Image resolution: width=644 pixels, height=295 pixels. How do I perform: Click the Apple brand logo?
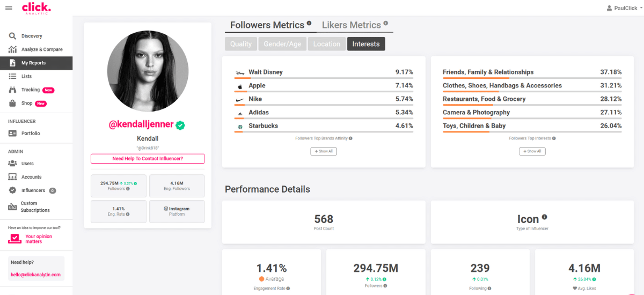[240, 86]
